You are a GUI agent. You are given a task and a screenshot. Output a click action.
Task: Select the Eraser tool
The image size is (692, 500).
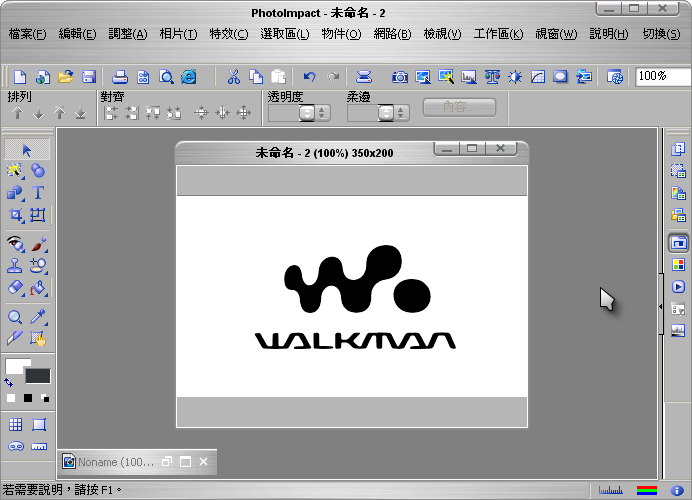pos(15,288)
